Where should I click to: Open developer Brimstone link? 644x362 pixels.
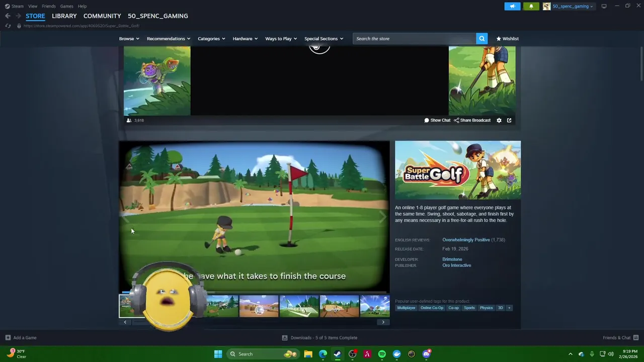[x=452, y=259]
